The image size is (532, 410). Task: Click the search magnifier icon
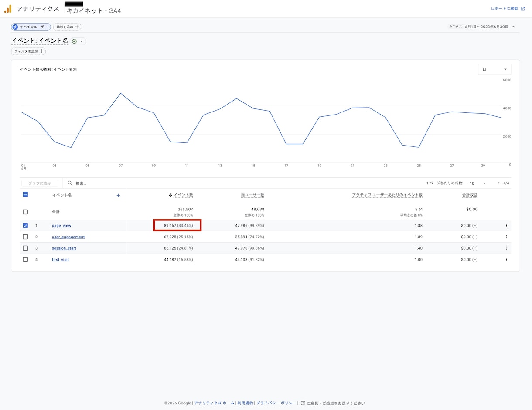pyautogui.click(x=70, y=183)
